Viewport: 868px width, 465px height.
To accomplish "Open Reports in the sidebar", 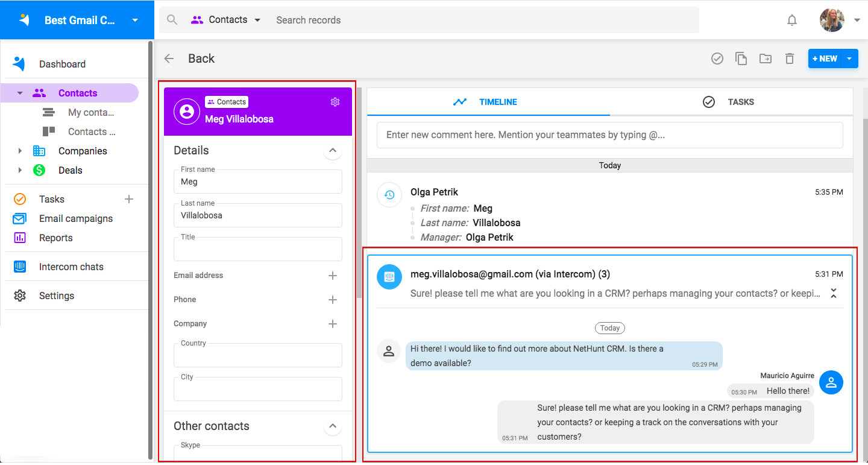I will [x=56, y=238].
